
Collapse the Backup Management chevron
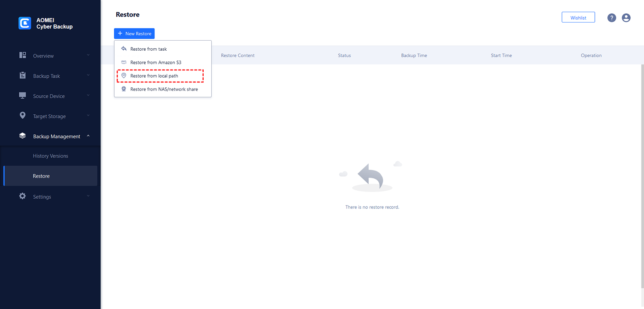pyautogui.click(x=88, y=136)
